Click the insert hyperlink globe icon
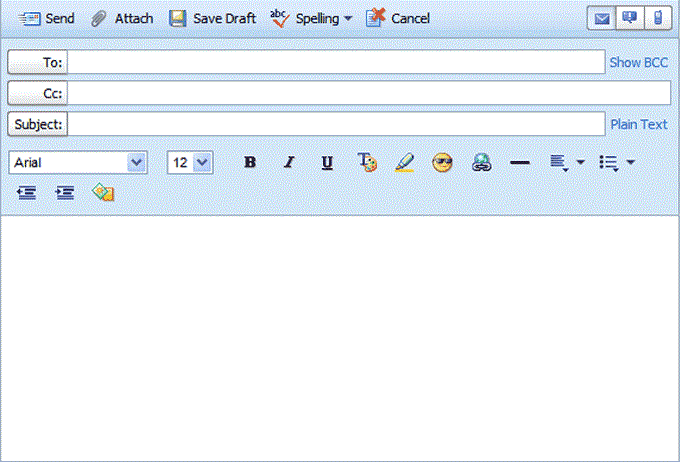The image size is (680, 462). (482, 162)
